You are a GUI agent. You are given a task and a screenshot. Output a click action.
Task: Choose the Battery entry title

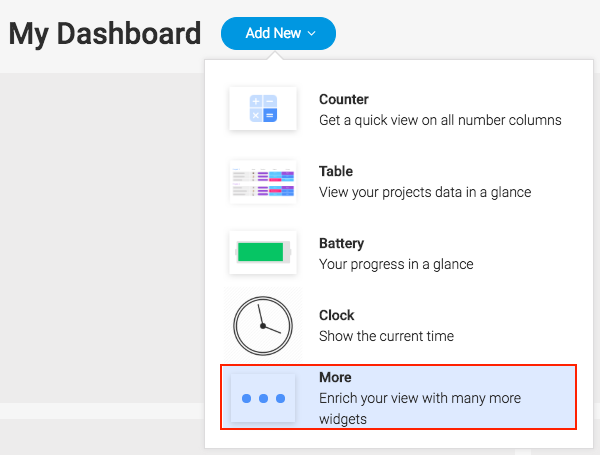341,243
